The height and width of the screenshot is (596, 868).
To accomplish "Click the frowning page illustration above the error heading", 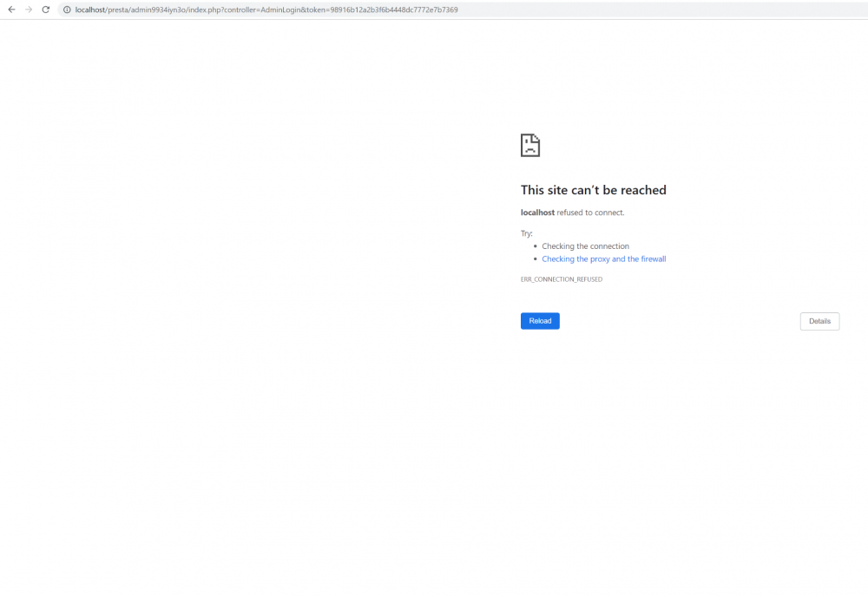I will (529, 145).
